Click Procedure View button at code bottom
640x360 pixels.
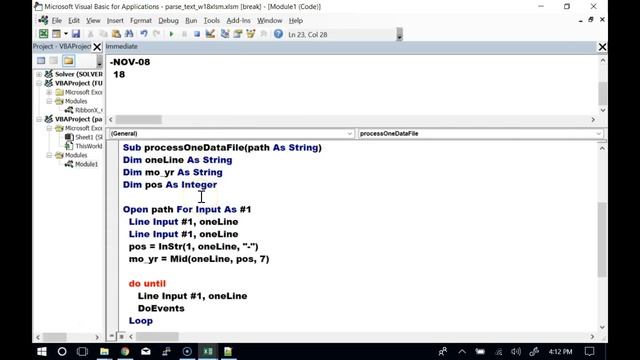coord(112,336)
